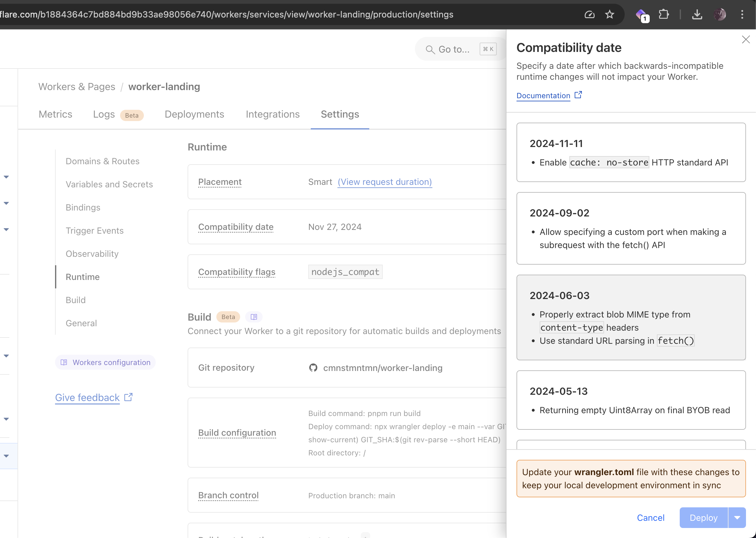Screen dimensions: 756x538
Task: Open the browser extensions puzzle icon
Action: [664, 15]
